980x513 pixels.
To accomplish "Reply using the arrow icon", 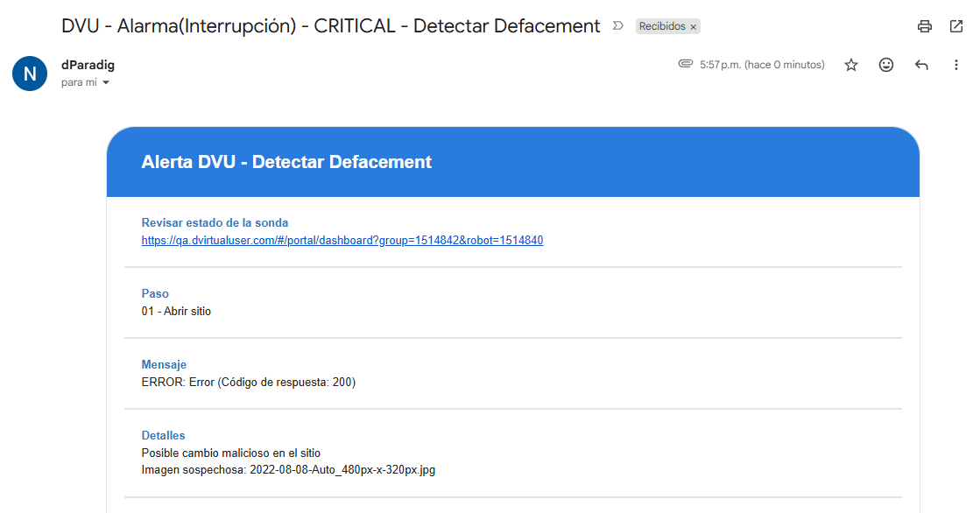I will [x=921, y=65].
